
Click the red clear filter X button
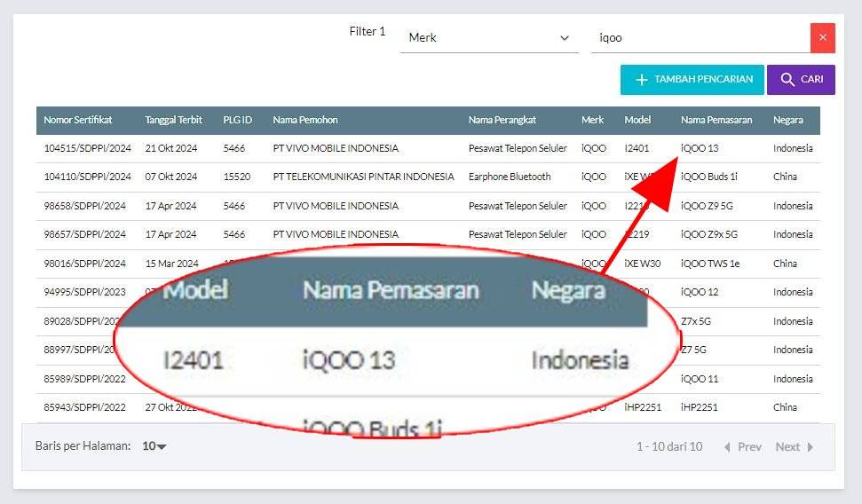pos(822,37)
